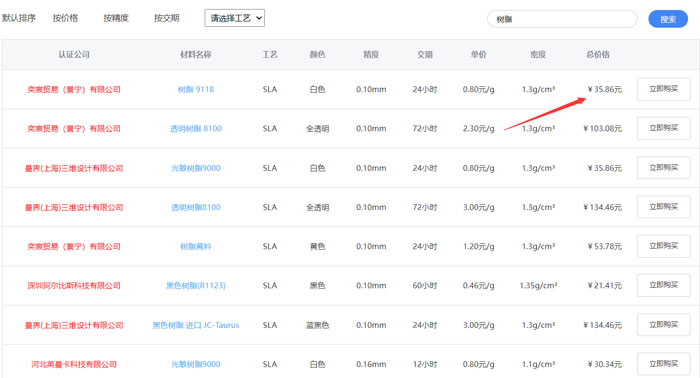Open the 树脂黄料 material link

coord(196,246)
